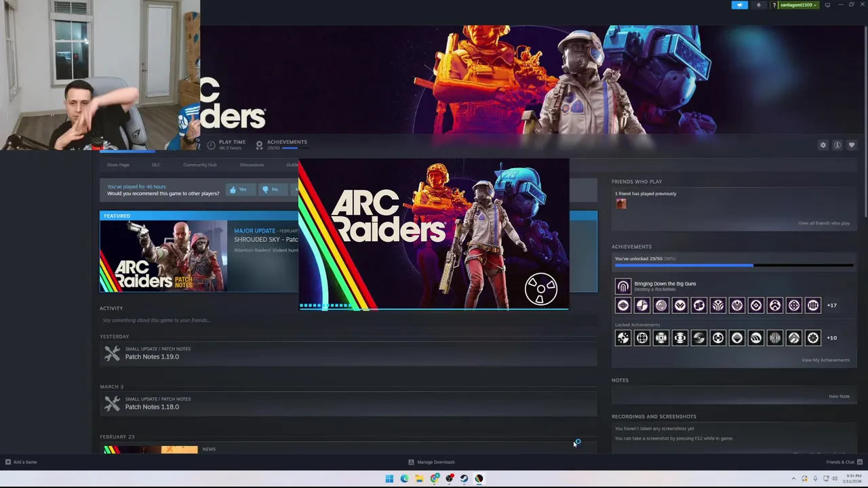Create a New Note
868x488 pixels.
[x=839, y=396]
